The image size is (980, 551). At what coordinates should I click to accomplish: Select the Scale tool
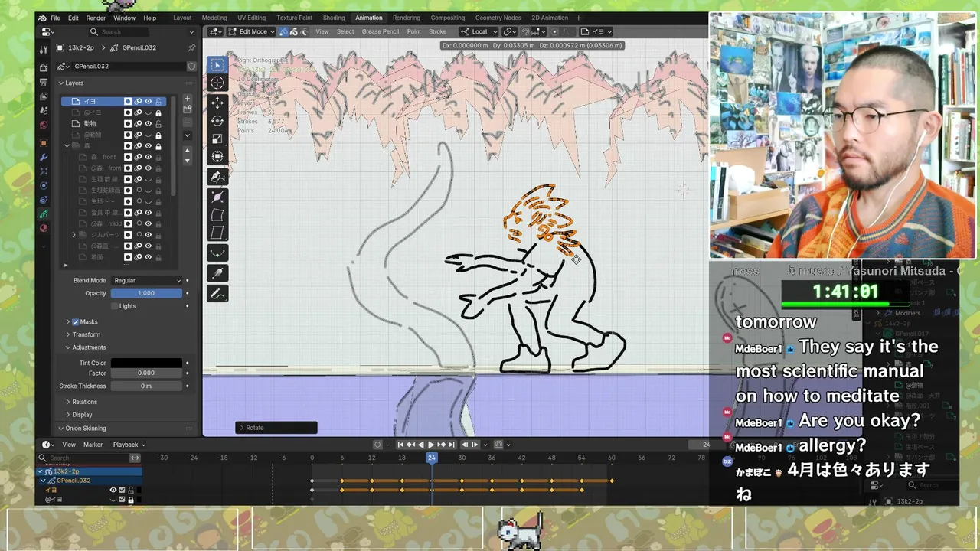217,139
